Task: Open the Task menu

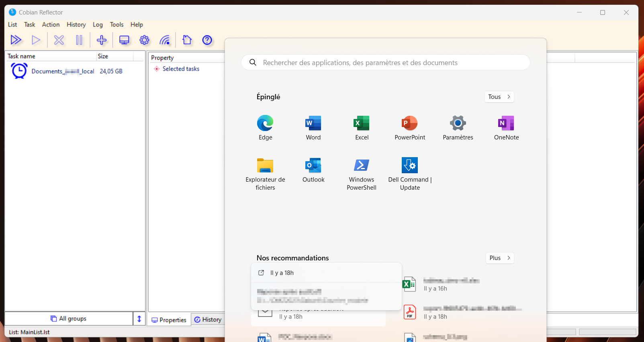Action: [x=30, y=25]
